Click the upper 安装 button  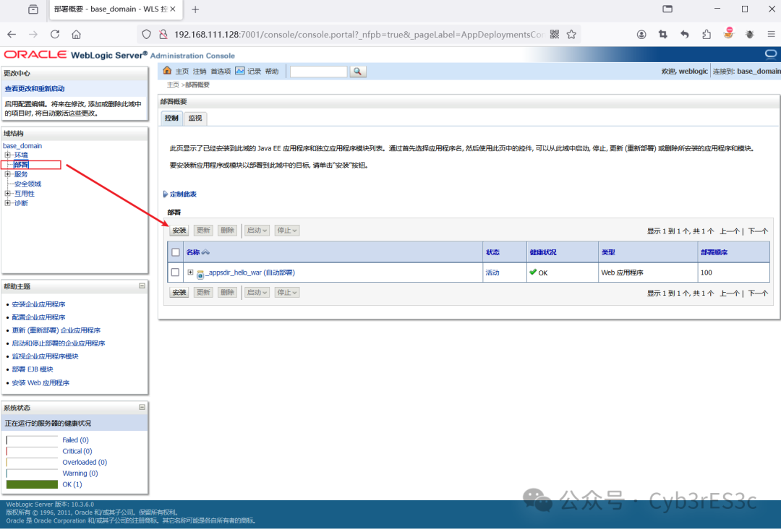coord(179,231)
